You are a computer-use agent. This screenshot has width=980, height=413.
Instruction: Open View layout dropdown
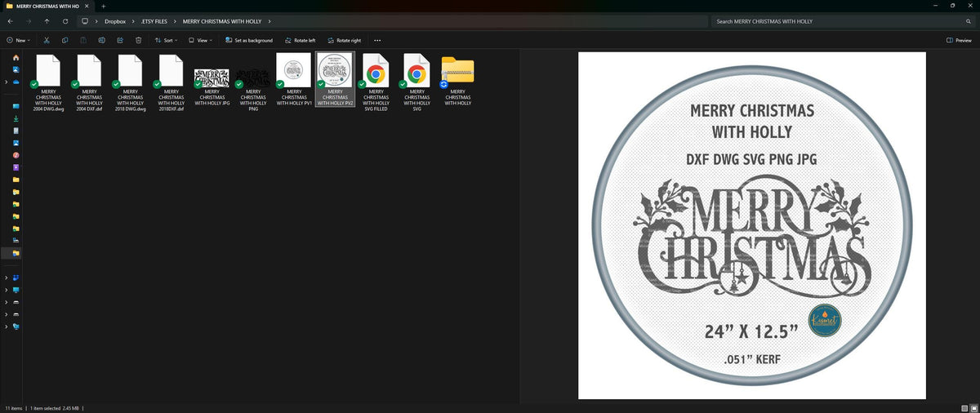tap(200, 40)
